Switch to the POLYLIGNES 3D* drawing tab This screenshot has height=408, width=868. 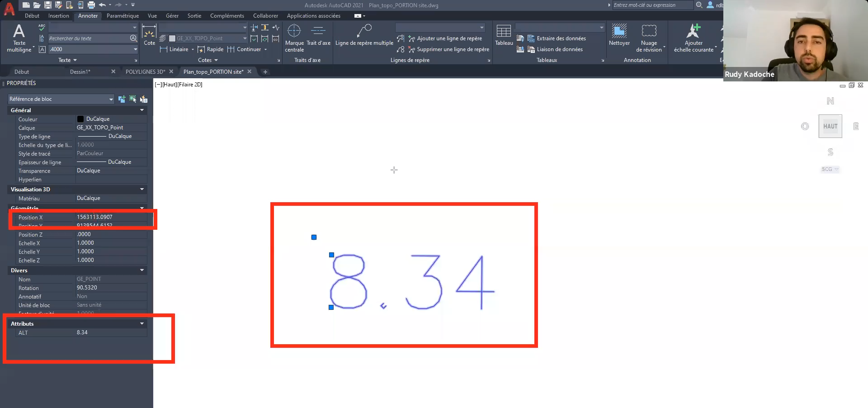coord(146,72)
